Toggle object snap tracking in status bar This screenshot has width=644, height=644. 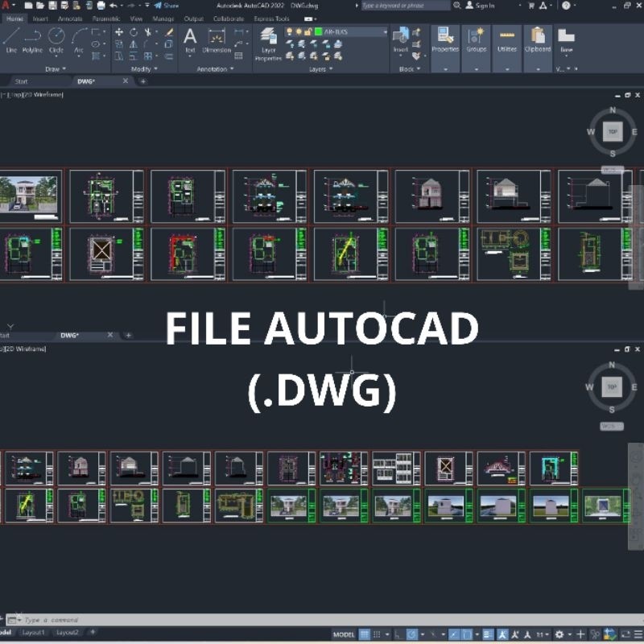coord(454,634)
